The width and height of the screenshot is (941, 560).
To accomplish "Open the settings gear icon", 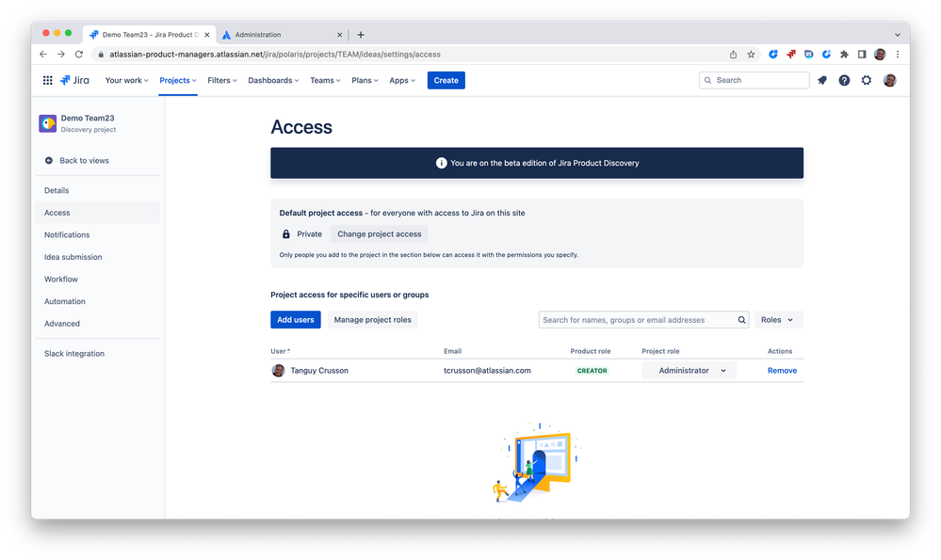I will (x=867, y=80).
